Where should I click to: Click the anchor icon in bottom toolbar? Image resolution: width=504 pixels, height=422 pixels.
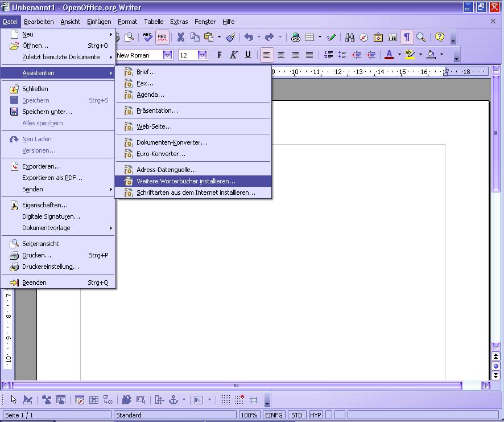tap(173, 400)
